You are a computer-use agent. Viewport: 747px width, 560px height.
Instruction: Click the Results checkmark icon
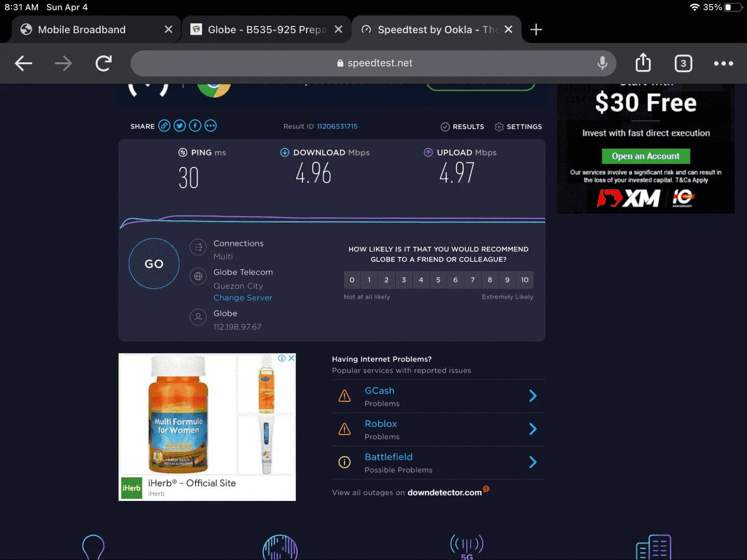click(x=445, y=127)
